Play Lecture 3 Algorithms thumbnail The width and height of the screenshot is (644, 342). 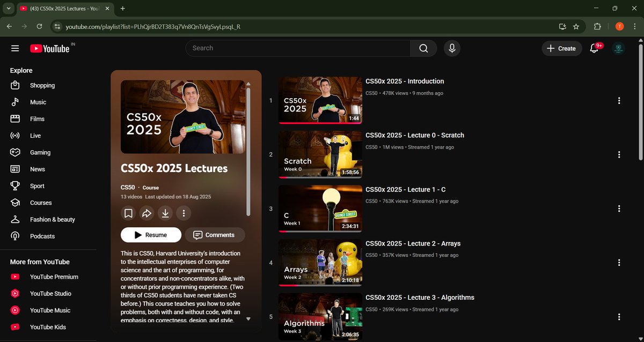(x=320, y=317)
